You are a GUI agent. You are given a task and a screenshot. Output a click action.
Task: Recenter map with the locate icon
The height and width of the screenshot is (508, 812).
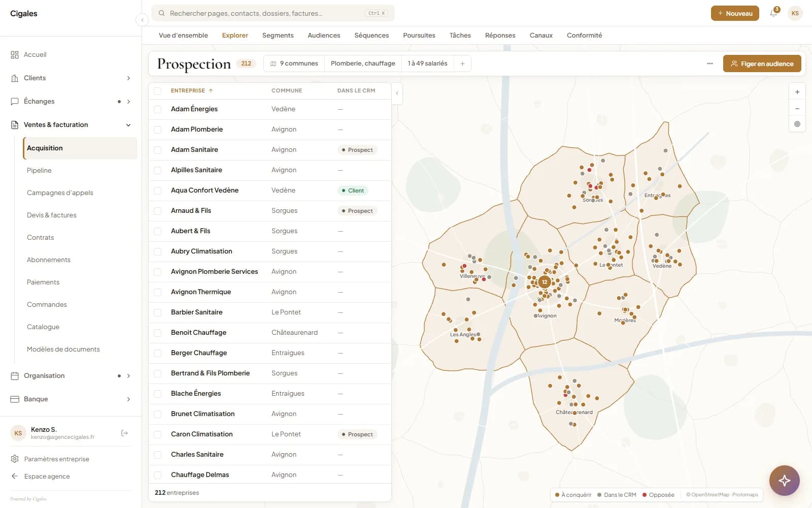pyautogui.click(x=797, y=124)
